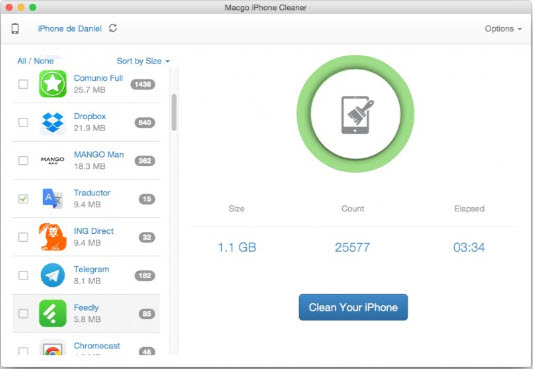This screenshot has width=533, height=369.
Task: Click the cleaning brush icon in the green circle
Action: point(356,115)
